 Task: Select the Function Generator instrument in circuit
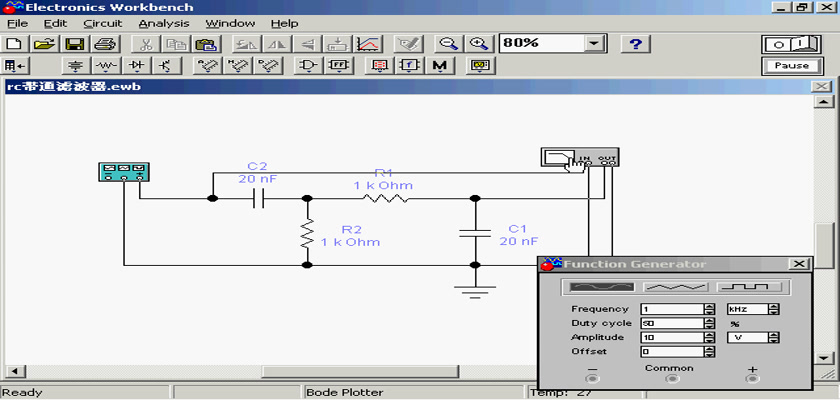124,171
